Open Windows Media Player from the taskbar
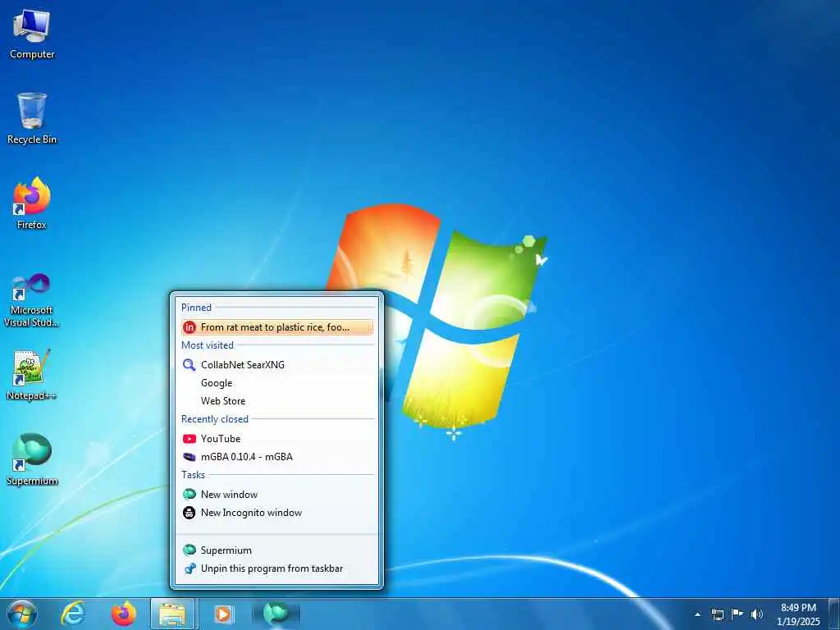This screenshot has height=630, width=840. (223, 614)
